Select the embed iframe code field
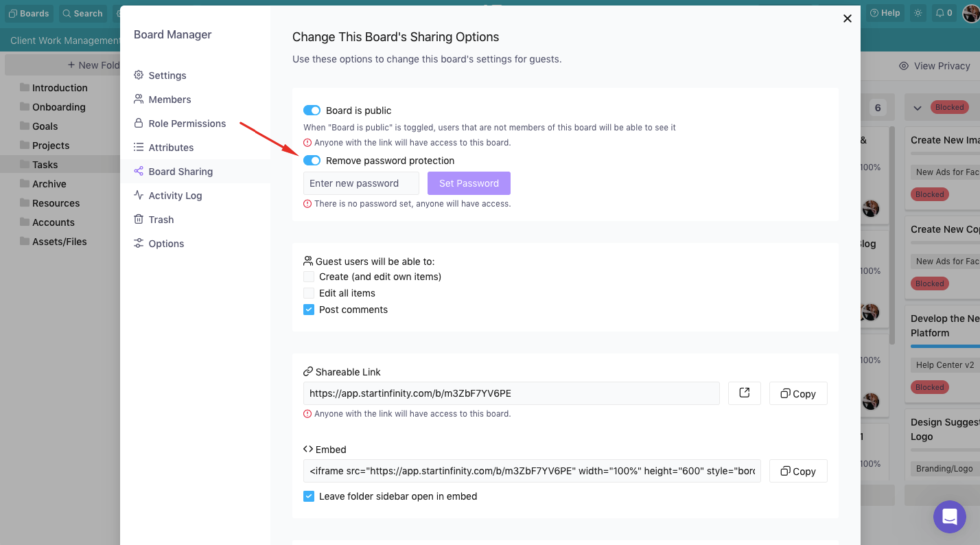Screen dimensions: 980x545 point(532,471)
